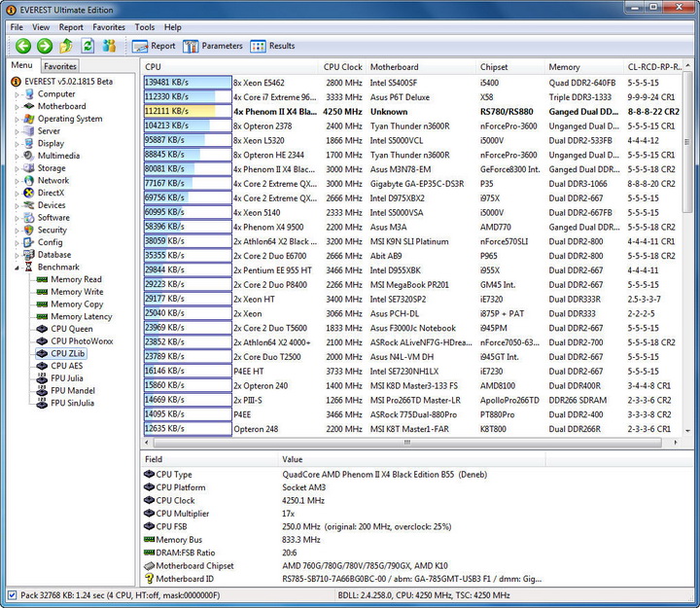
Task: Select the Memory Copy benchmark
Action: pyautogui.click(x=77, y=304)
